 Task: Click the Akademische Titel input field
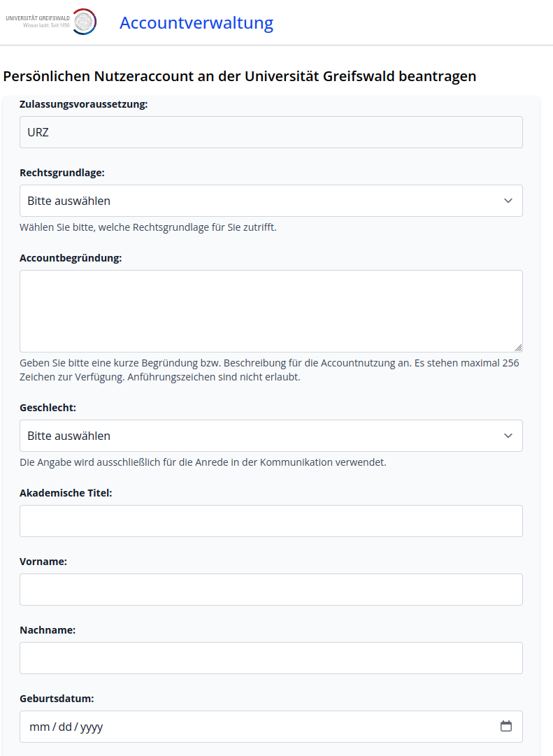point(271,521)
